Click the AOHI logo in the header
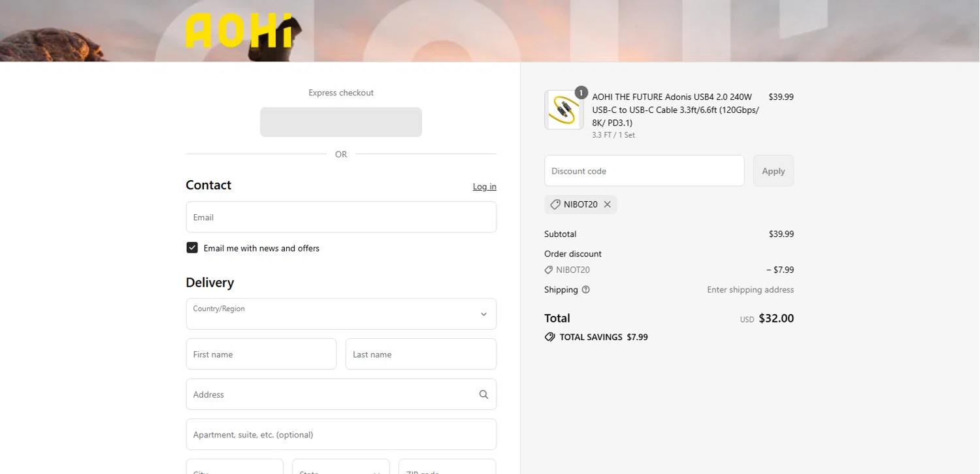The height and width of the screenshot is (474, 980). click(238, 31)
